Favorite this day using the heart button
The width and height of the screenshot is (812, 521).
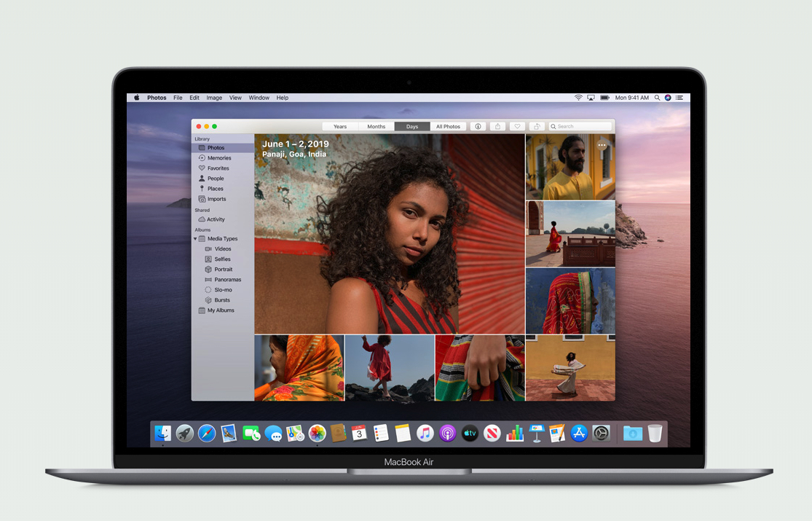click(x=517, y=125)
